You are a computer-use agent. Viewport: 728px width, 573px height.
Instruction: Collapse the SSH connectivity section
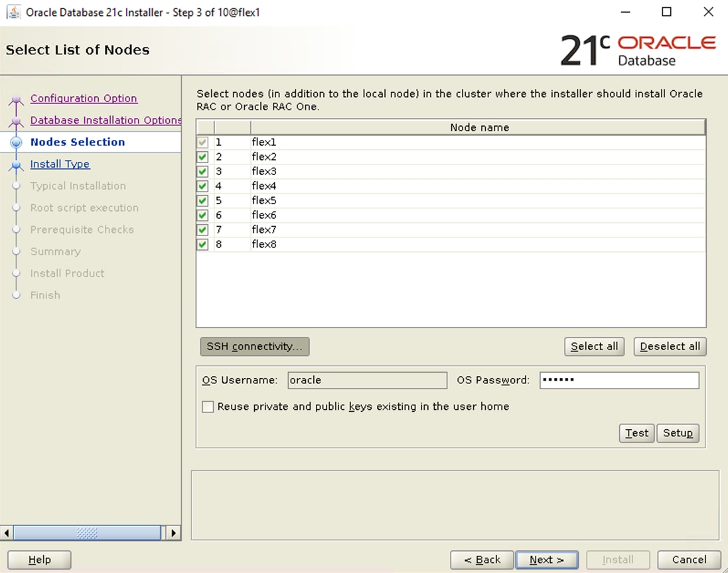pyautogui.click(x=254, y=347)
